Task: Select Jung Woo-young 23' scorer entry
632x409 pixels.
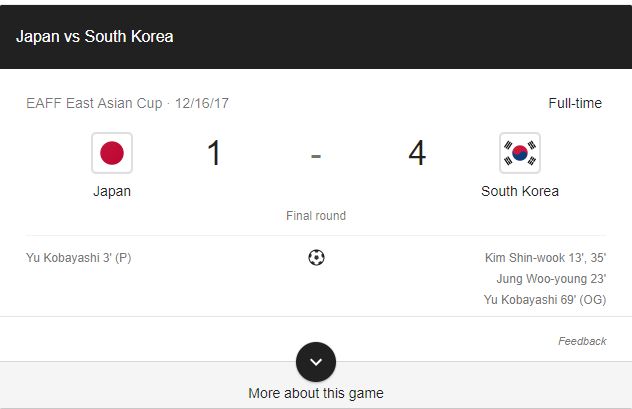Action: point(551,279)
